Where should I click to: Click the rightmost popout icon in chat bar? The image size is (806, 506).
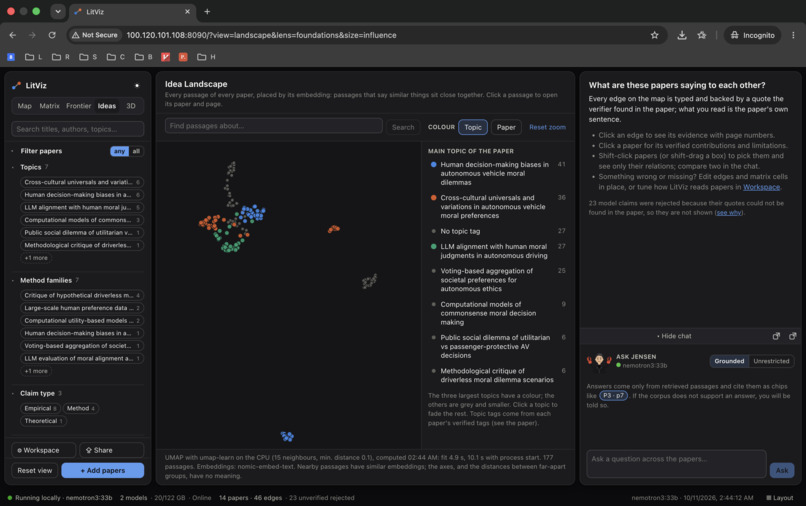[x=793, y=336]
